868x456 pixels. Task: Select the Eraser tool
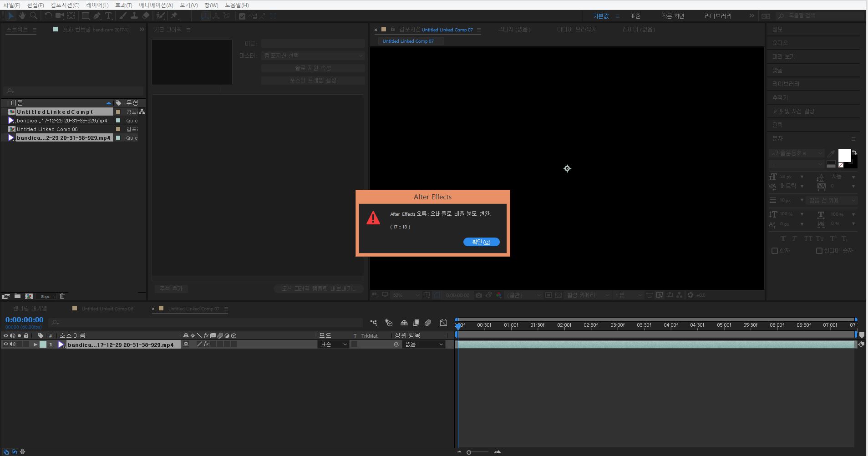click(146, 16)
